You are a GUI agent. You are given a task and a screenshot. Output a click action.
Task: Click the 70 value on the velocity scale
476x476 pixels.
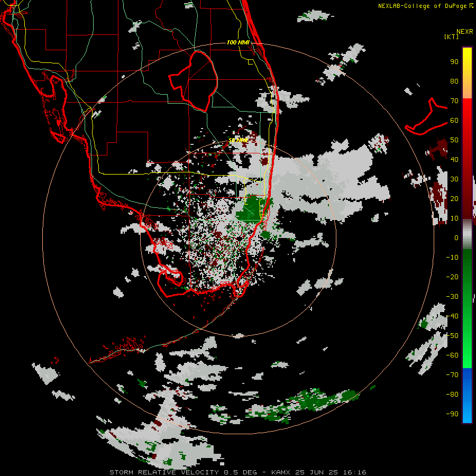pyautogui.click(x=454, y=101)
